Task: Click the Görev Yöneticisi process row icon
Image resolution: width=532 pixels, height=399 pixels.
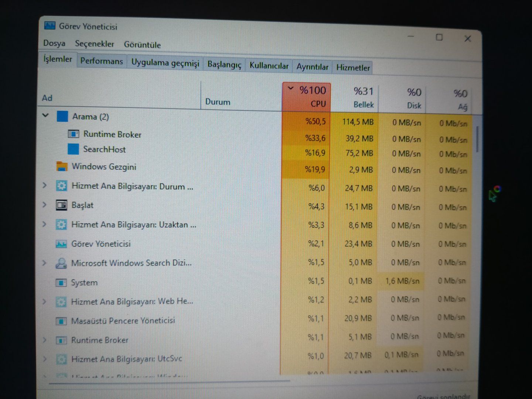Action: 61,244
